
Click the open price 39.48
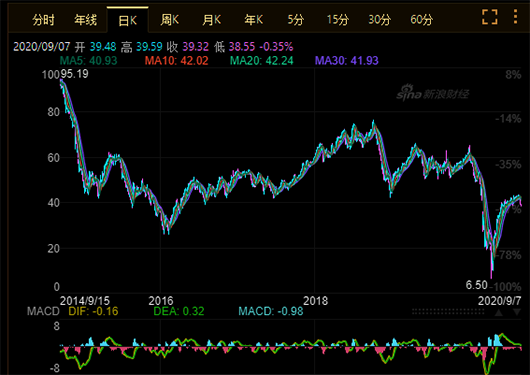click(x=103, y=47)
